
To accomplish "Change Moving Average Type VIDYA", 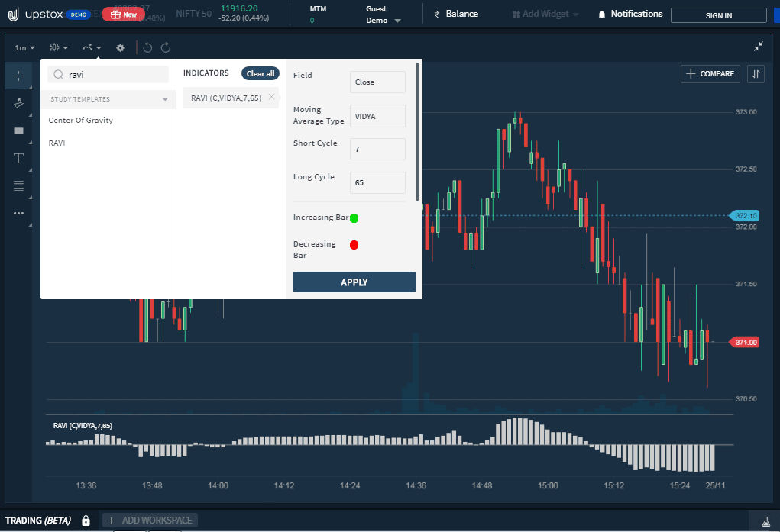I will click(377, 116).
